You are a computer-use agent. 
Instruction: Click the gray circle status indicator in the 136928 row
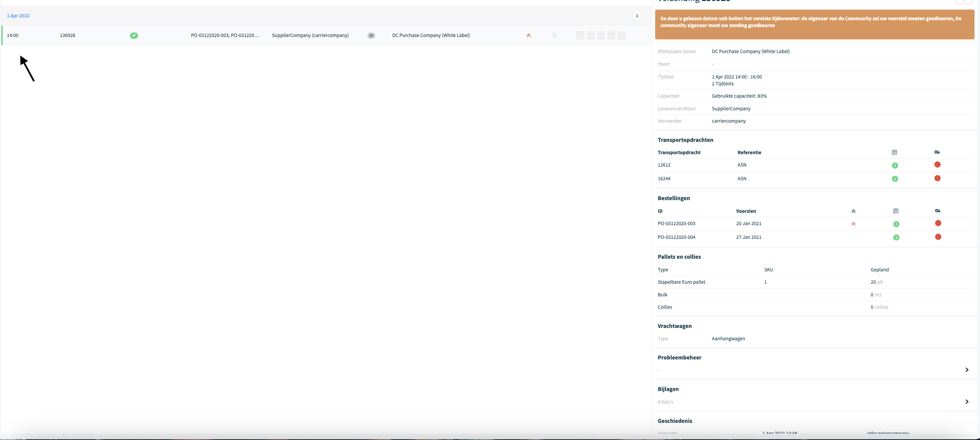[554, 35]
